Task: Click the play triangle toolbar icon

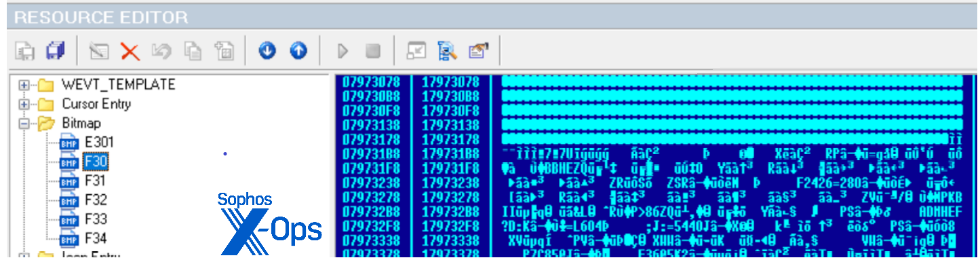Action: pos(343,51)
